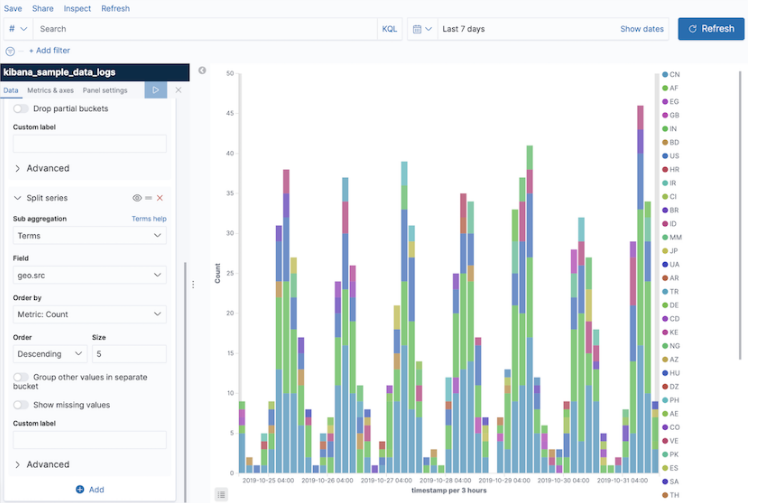This screenshot has width=760, height=503.
Task: Open Inspect from the top menu
Action: coord(77,8)
